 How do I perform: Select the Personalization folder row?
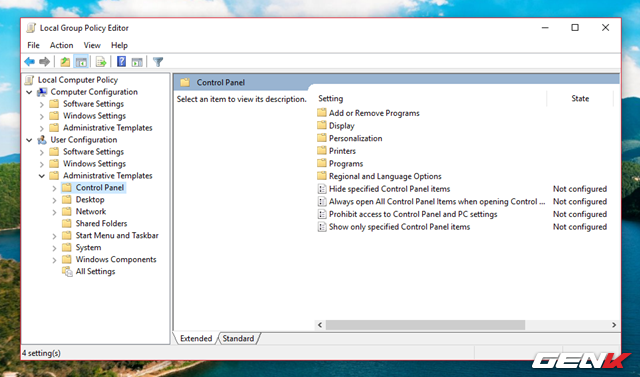pyautogui.click(x=356, y=138)
